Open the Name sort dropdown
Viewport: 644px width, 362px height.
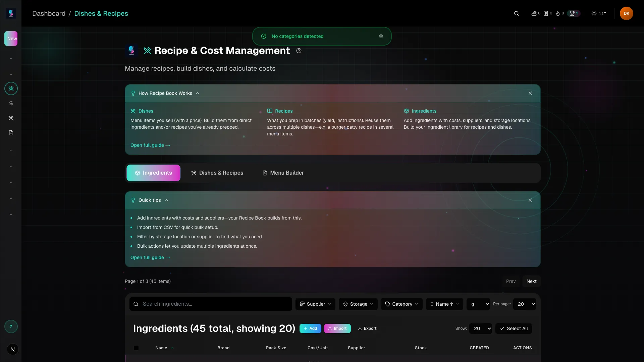click(x=444, y=304)
